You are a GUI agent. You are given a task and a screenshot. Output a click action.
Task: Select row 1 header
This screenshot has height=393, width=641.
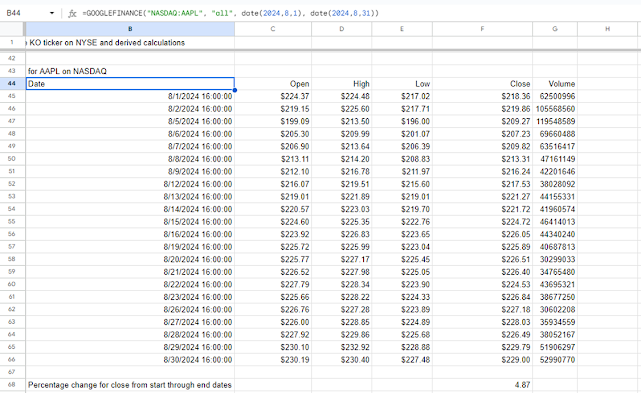(12, 43)
